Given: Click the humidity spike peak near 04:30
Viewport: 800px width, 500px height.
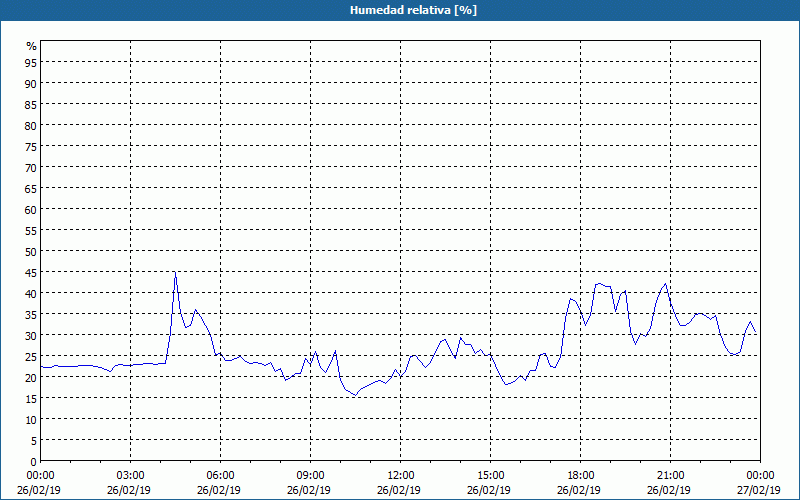Looking at the screenshot, I should [x=175, y=272].
